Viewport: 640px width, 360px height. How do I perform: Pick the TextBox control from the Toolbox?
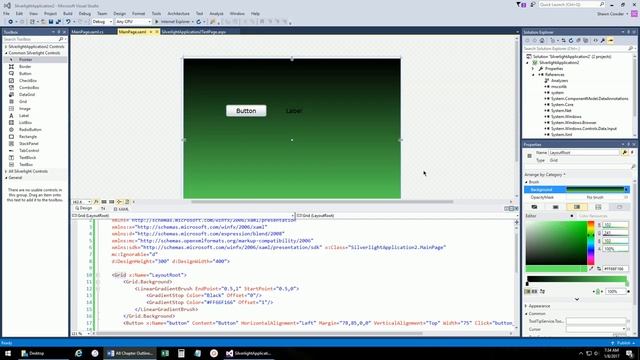pos(35,164)
